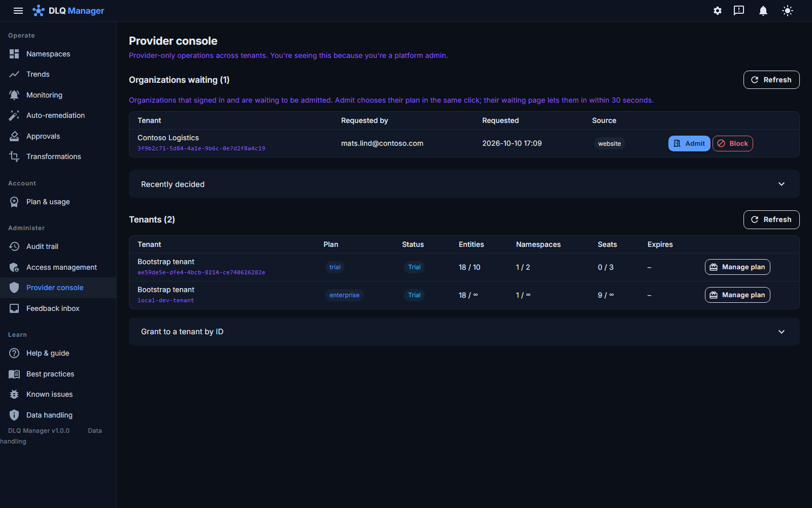Screen dimensions: 812x508
Task: Click the website source chip
Action: 610,144
